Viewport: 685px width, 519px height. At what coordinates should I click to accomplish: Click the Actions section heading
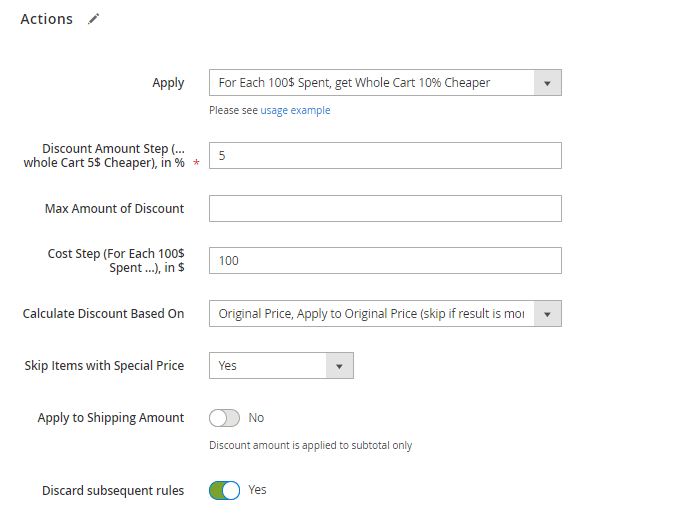pos(46,19)
